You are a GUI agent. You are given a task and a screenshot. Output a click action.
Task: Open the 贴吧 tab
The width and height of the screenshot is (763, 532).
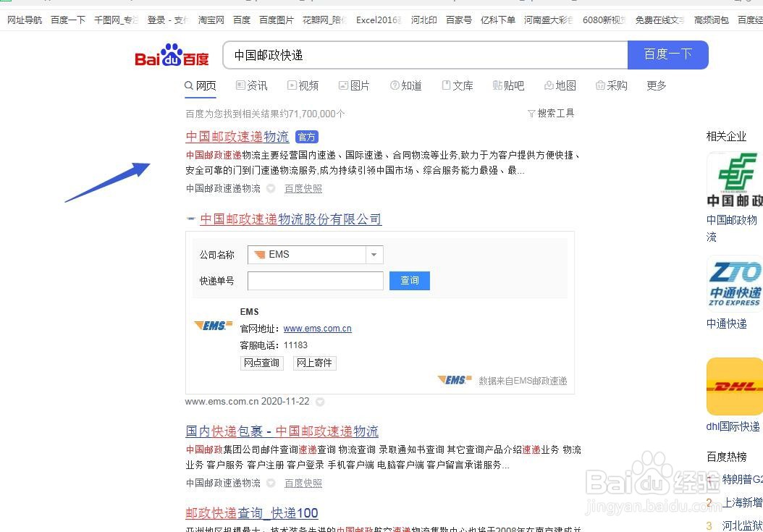click(508, 85)
